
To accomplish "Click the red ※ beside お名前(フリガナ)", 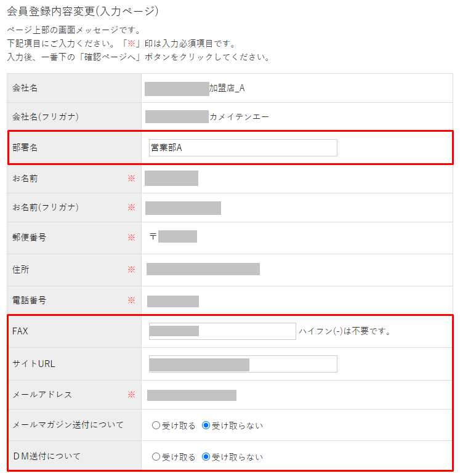I will [x=131, y=208].
